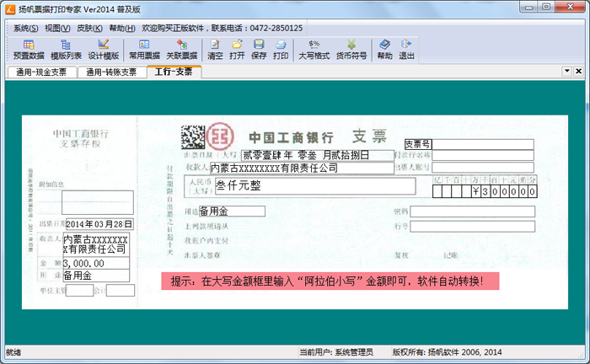Click the issue date field 贰零壹肆年
Screen dimensions: 590x364
[317, 155]
